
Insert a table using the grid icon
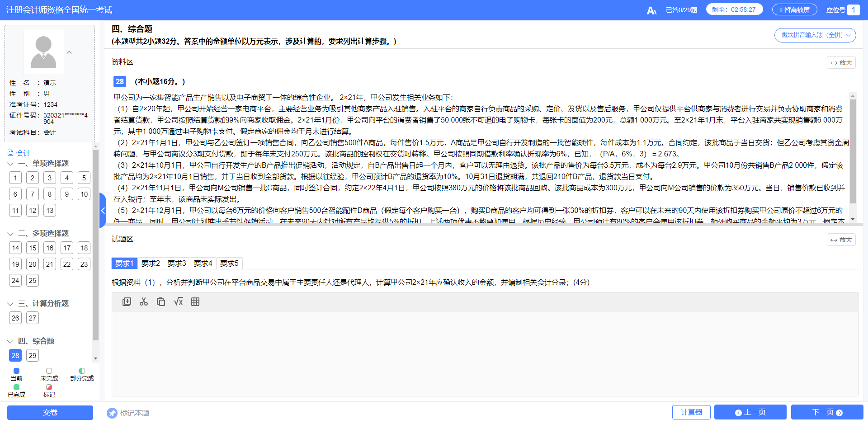pyautogui.click(x=195, y=302)
